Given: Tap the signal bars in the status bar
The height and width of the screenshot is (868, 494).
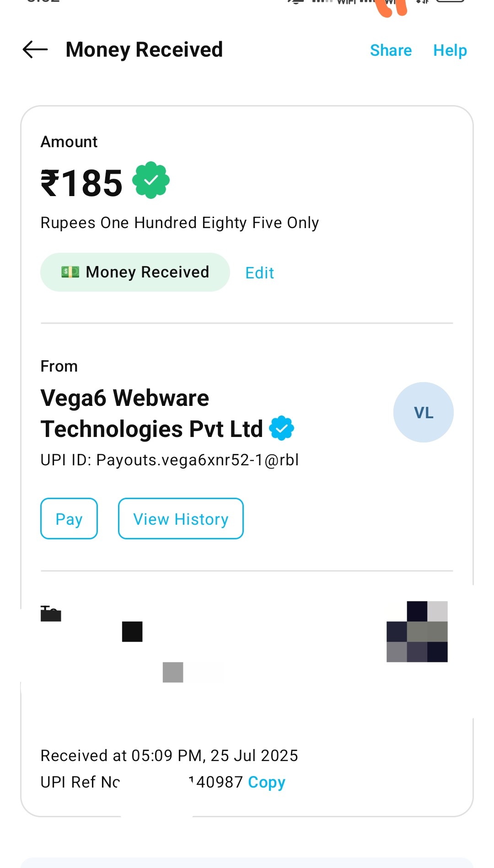Looking at the screenshot, I should coord(322,1).
